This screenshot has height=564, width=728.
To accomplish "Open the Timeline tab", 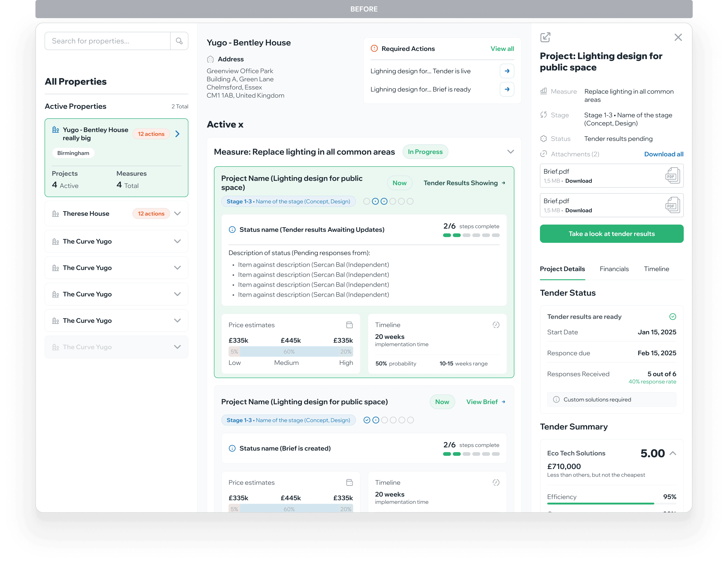I will (x=656, y=269).
